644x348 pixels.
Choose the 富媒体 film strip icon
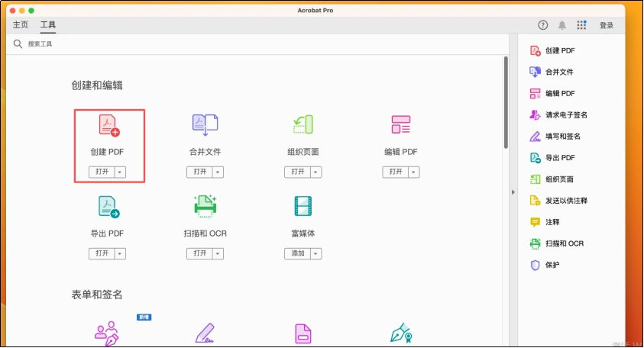pyautogui.click(x=303, y=206)
